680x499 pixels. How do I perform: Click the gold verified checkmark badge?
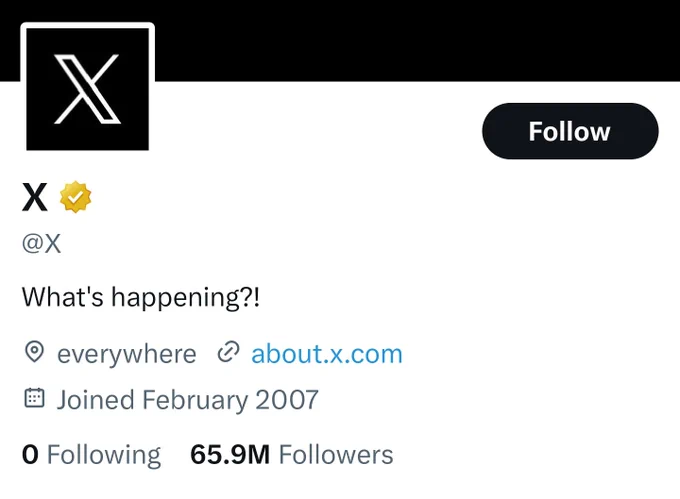[x=75, y=197]
